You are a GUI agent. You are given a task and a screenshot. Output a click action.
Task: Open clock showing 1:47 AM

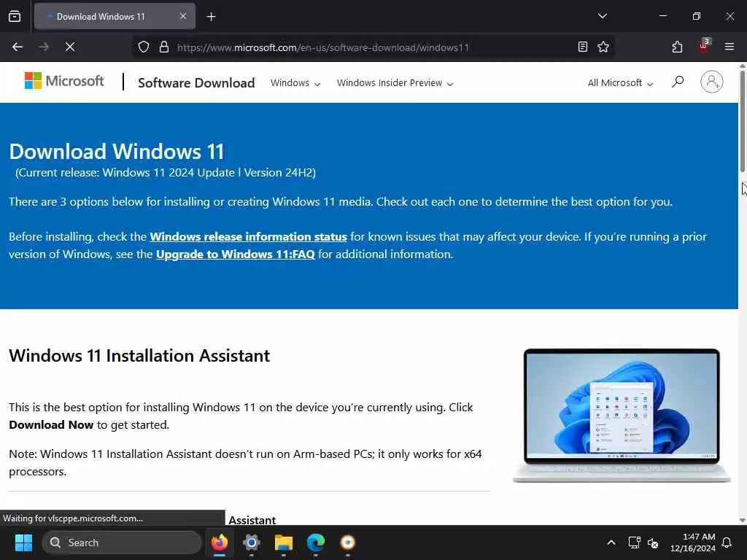tap(693, 542)
